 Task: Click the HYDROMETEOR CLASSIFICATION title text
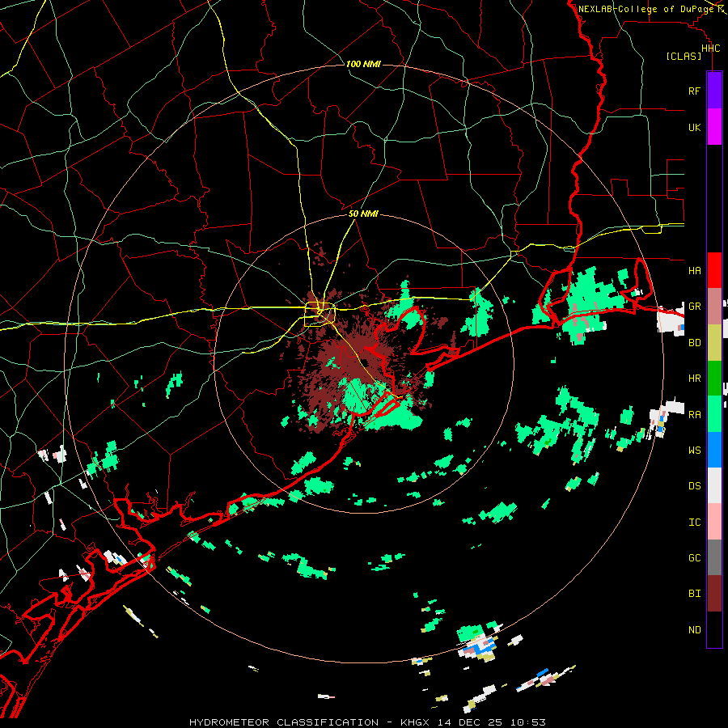pos(284,722)
